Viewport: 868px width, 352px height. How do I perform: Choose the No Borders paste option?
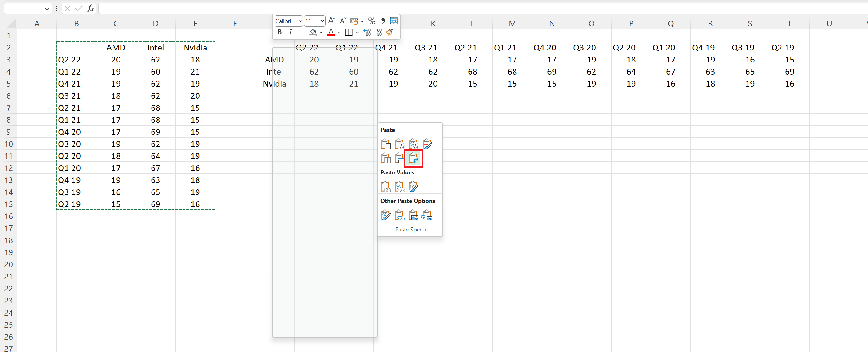click(x=385, y=158)
